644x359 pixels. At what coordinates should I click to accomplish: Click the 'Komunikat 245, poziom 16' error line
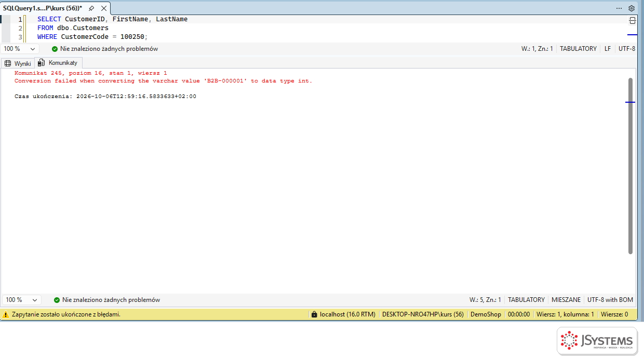point(91,73)
